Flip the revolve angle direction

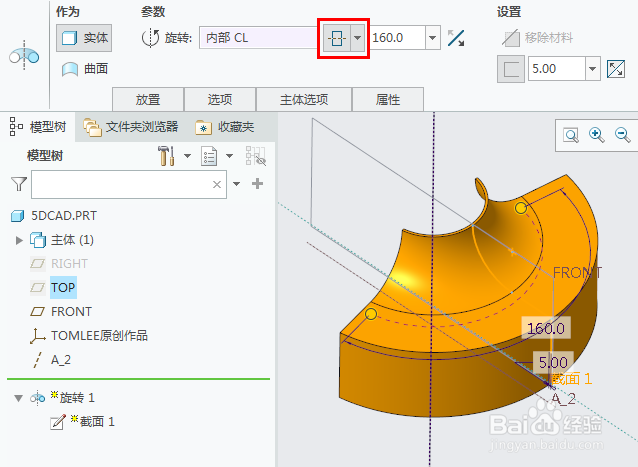[456, 38]
